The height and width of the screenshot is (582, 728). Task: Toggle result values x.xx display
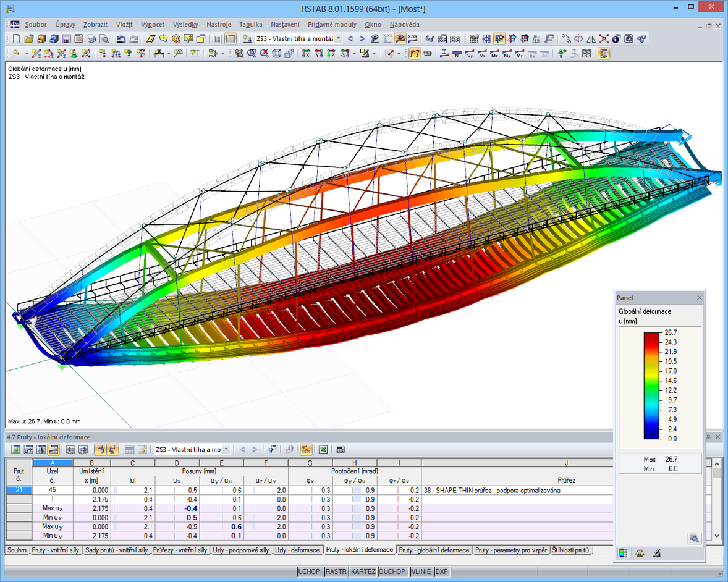(x=413, y=38)
